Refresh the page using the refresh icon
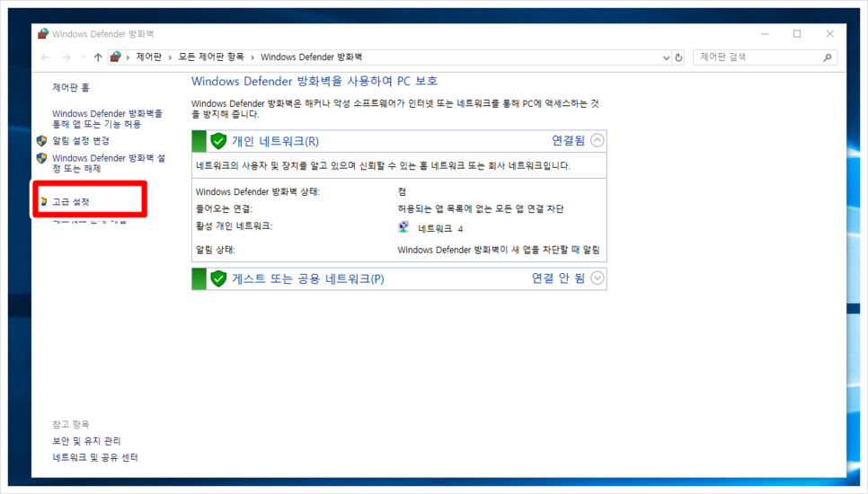This screenshot has width=868, height=494. pyautogui.click(x=678, y=57)
